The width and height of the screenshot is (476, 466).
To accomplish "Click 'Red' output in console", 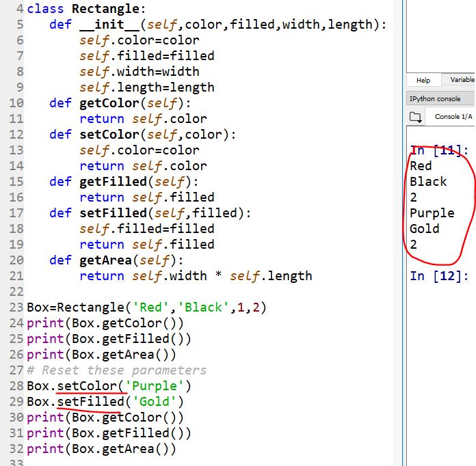I will pyautogui.click(x=421, y=166).
